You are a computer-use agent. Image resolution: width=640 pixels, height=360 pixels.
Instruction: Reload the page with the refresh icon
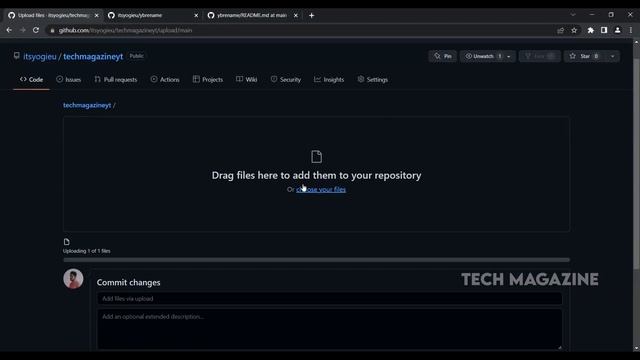[36, 30]
